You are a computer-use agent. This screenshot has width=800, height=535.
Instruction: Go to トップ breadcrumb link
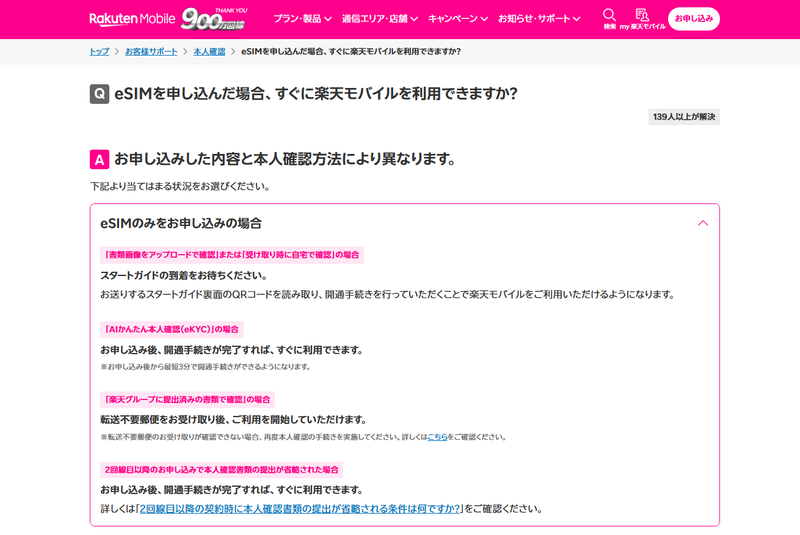[x=99, y=52]
